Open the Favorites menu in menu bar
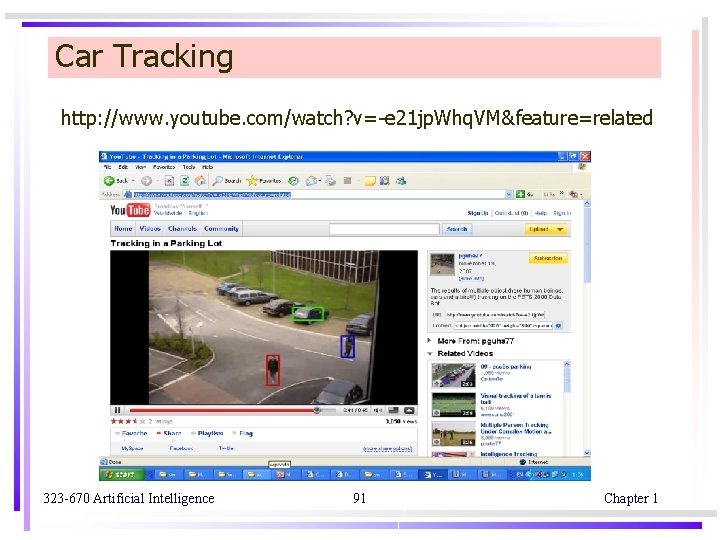The width and height of the screenshot is (720, 540). pos(164,167)
